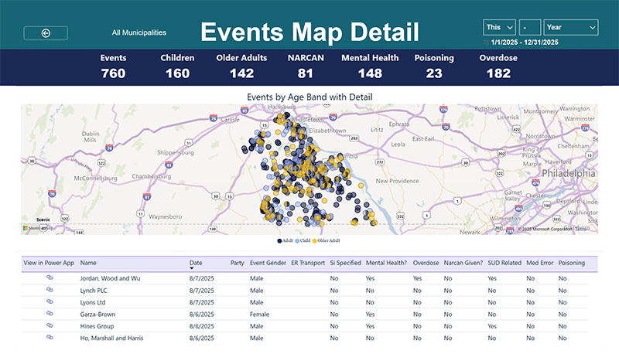
Task: Click the Overdose 182 summary card
Action: pyautogui.click(x=498, y=67)
